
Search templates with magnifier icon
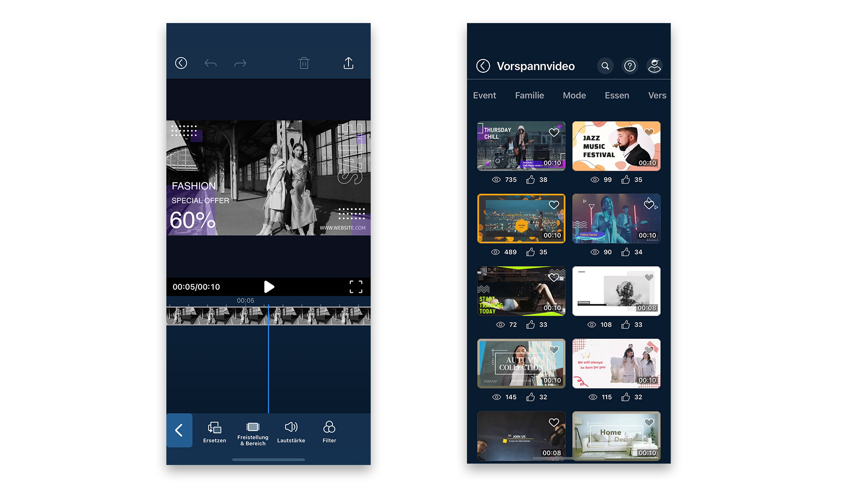pyautogui.click(x=605, y=66)
